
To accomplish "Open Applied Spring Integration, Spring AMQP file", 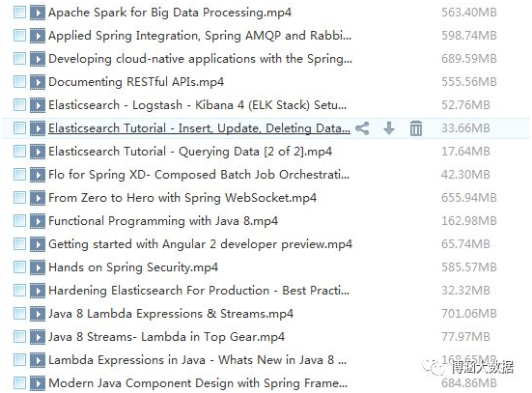I will 200,36.
